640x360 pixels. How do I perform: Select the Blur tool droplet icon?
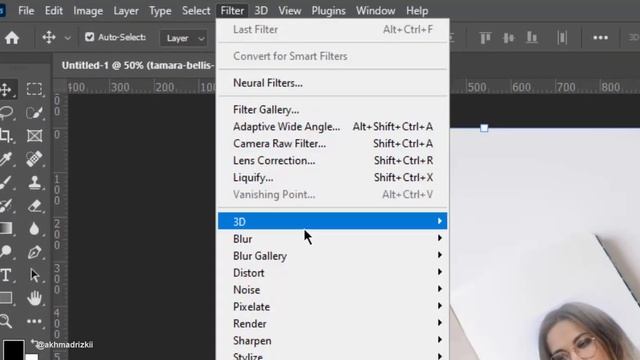pos(34,229)
